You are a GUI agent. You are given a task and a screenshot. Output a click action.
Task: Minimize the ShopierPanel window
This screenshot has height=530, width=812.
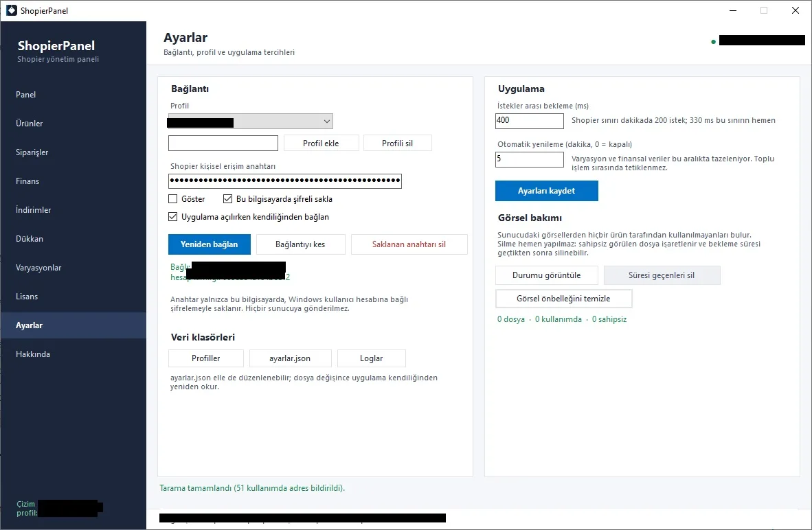tap(733, 10)
